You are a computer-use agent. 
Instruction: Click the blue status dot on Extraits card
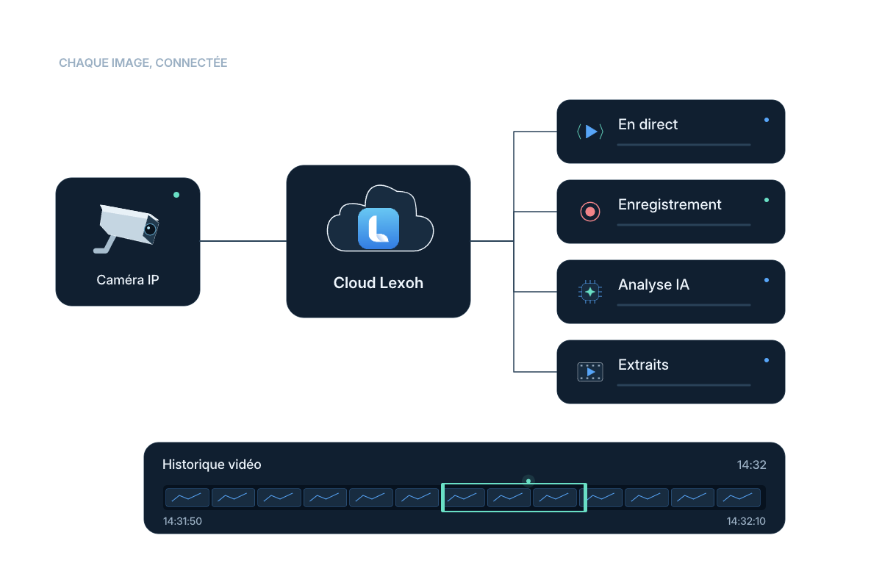767,360
